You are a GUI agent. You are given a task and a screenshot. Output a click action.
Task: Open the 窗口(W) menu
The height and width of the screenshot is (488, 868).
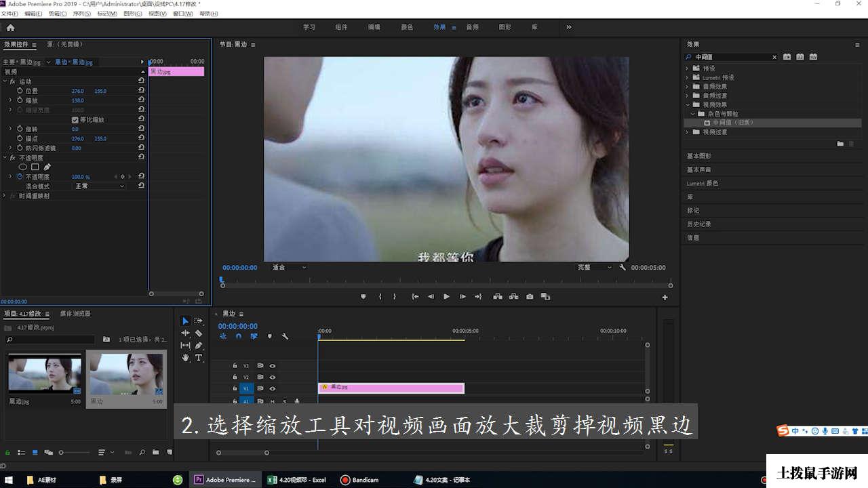[x=182, y=14]
